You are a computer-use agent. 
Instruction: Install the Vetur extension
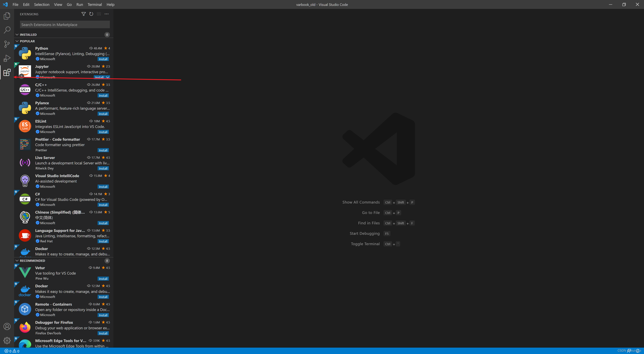point(103,279)
